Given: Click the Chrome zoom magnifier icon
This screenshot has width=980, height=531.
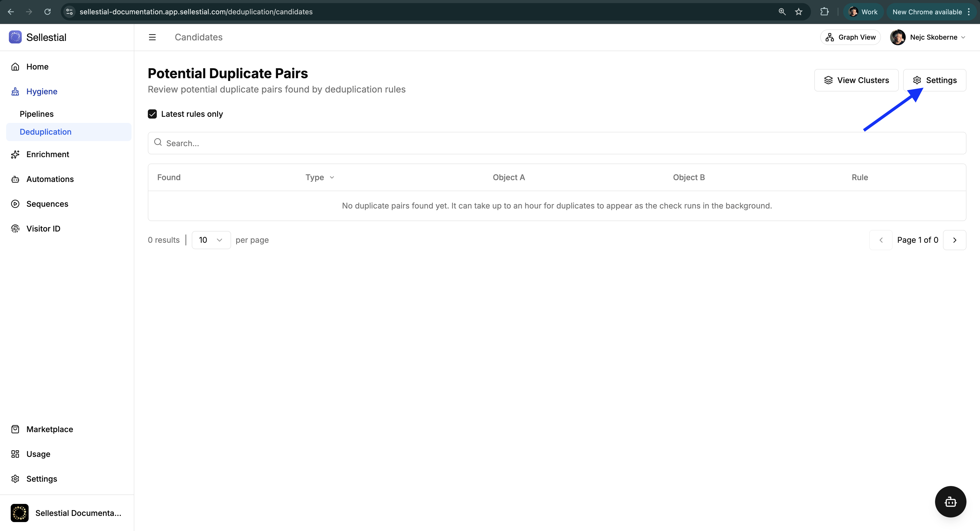Looking at the screenshot, I should tap(782, 12).
